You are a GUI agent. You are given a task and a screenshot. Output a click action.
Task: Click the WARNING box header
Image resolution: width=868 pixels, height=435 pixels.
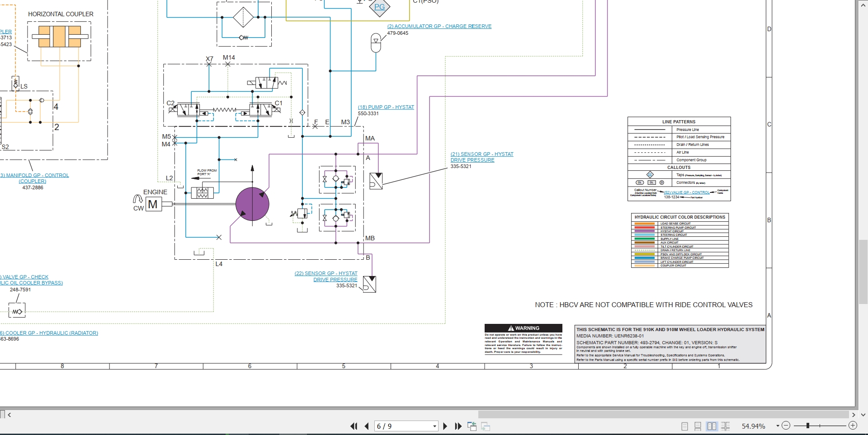524,328
